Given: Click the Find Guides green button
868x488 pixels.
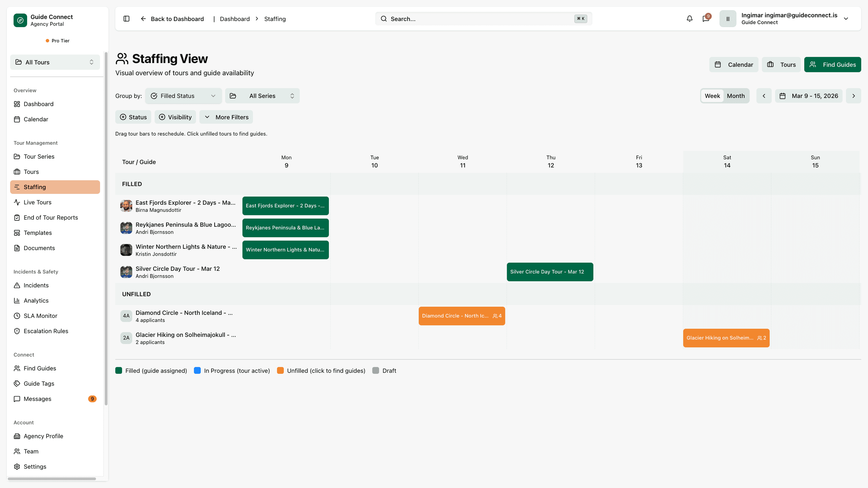Looking at the screenshot, I should pyautogui.click(x=832, y=64).
